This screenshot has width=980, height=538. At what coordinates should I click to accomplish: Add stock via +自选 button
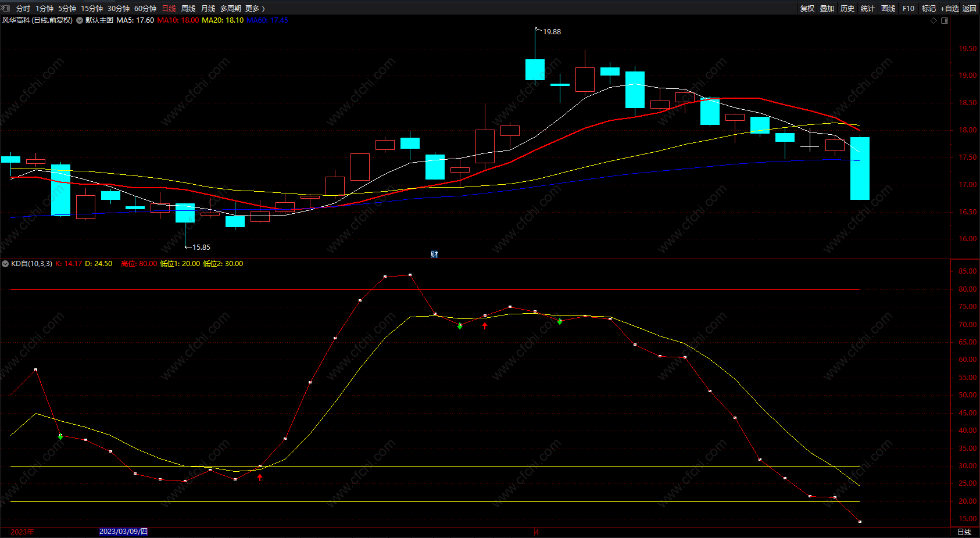pyautogui.click(x=950, y=9)
